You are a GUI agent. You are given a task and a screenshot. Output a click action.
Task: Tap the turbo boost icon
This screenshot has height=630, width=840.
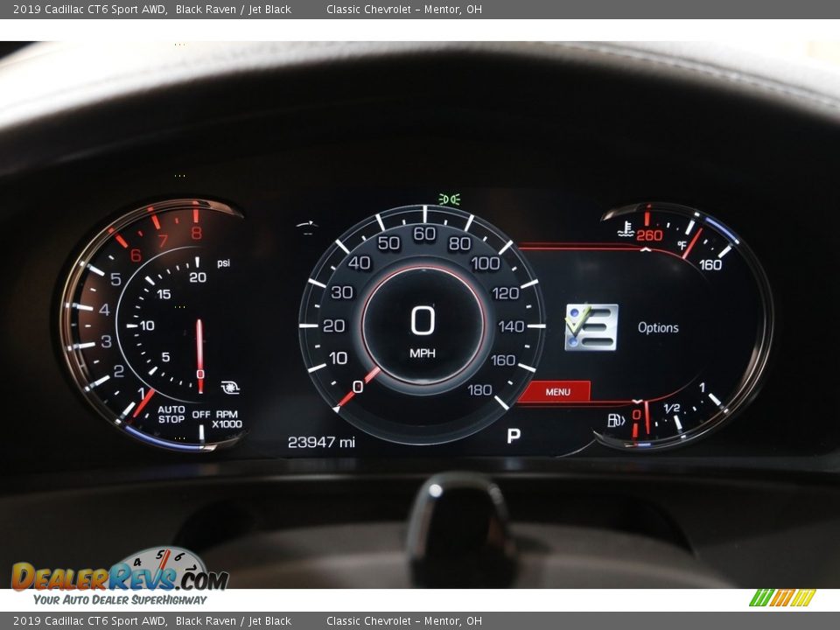(230, 388)
